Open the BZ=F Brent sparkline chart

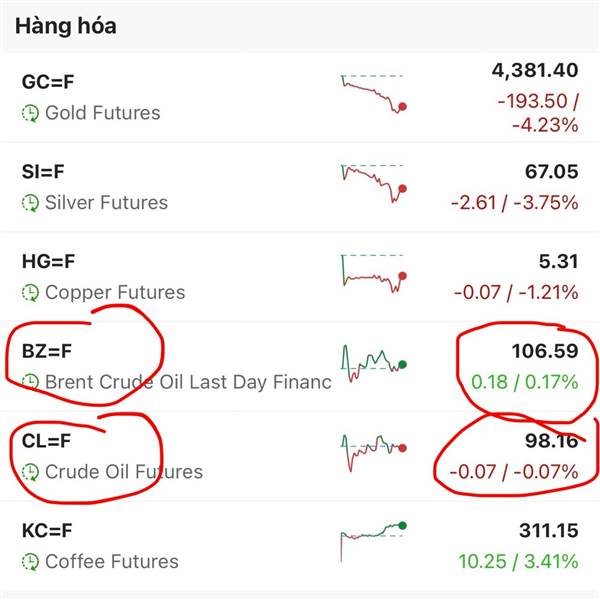click(x=372, y=362)
